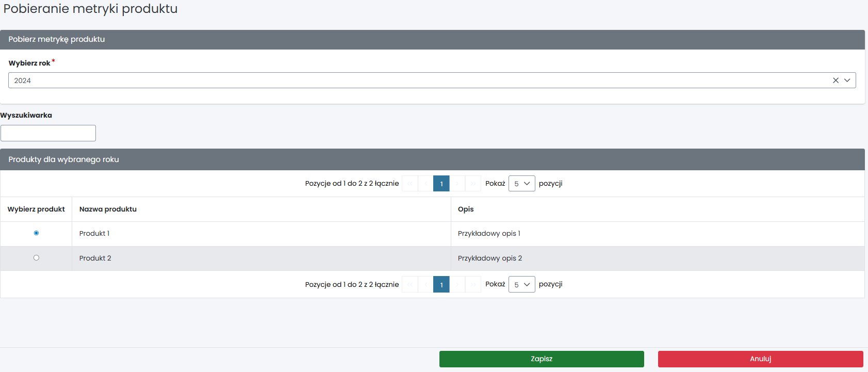Click the red Anuluj button

[761, 359]
